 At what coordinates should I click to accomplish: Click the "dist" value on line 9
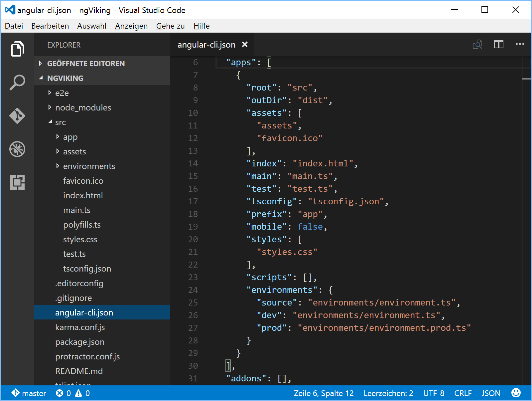tap(313, 100)
